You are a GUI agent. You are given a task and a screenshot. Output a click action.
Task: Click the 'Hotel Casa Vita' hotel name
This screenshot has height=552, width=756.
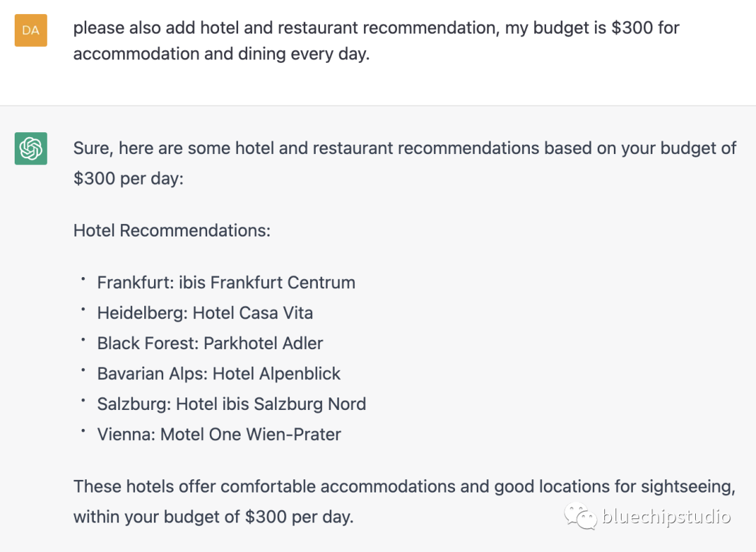coord(253,313)
